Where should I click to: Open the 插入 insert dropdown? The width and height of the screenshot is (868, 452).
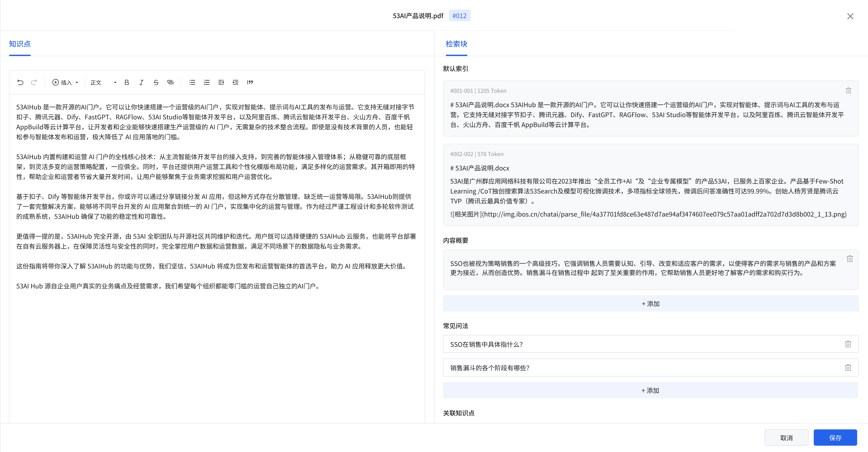coord(65,82)
